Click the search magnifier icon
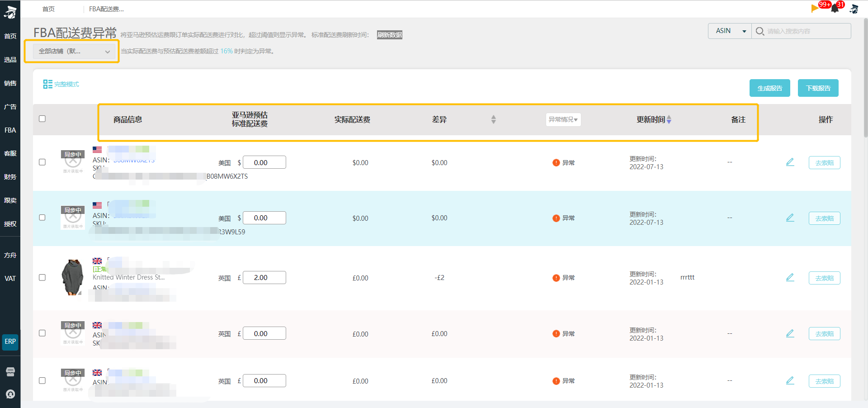Viewport: 868px width, 408px height. click(x=760, y=31)
